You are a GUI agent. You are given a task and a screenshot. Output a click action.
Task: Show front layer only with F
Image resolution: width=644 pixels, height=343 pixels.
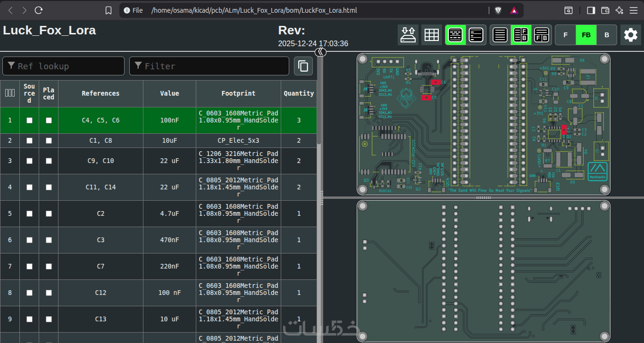point(565,35)
